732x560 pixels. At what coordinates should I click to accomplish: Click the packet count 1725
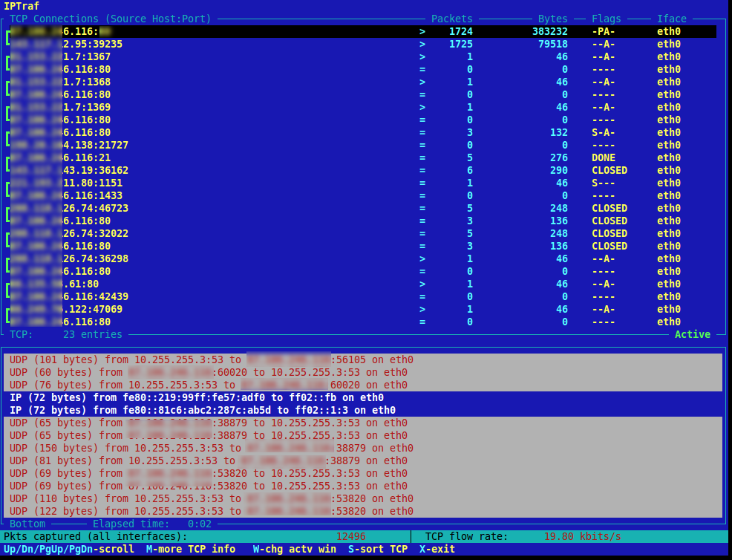click(461, 44)
